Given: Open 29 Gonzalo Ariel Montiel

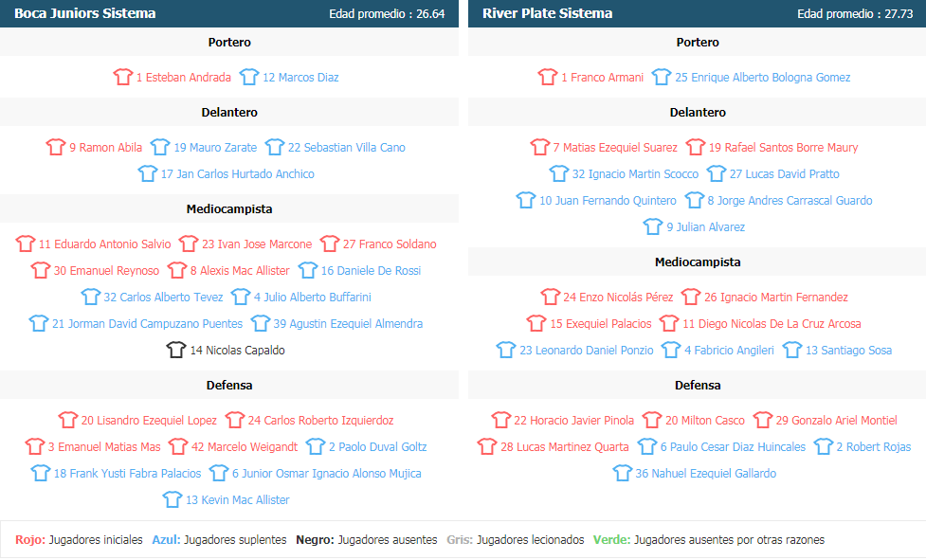Looking at the screenshot, I should [836, 421].
